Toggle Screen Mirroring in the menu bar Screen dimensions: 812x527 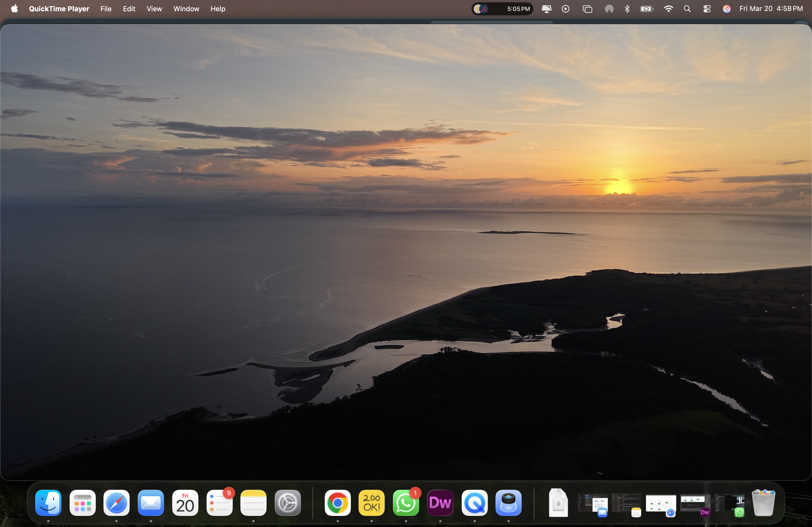pos(546,9)
